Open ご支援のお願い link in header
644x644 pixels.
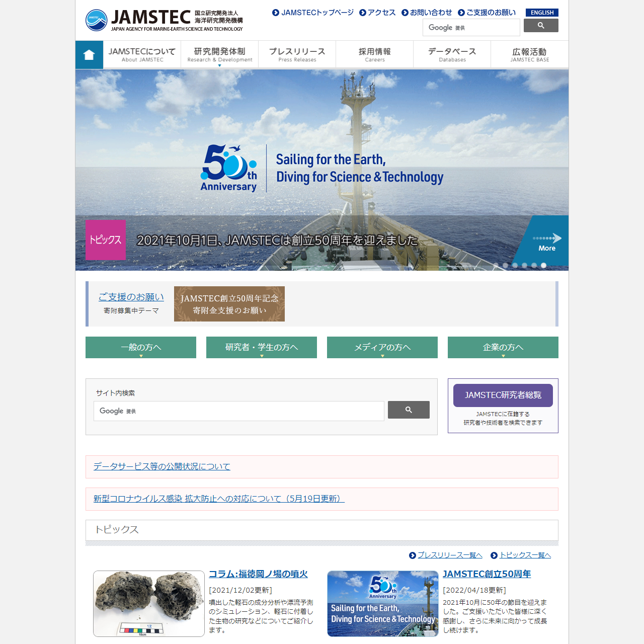coord(491,13)
